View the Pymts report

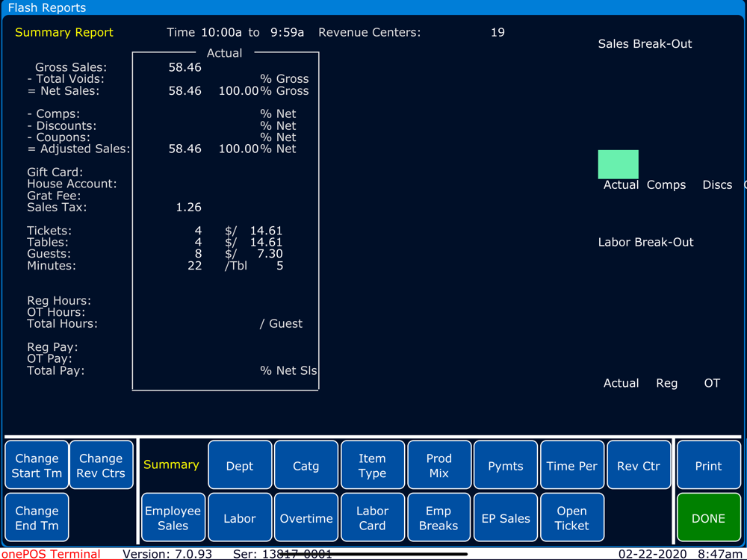(506, 464)
